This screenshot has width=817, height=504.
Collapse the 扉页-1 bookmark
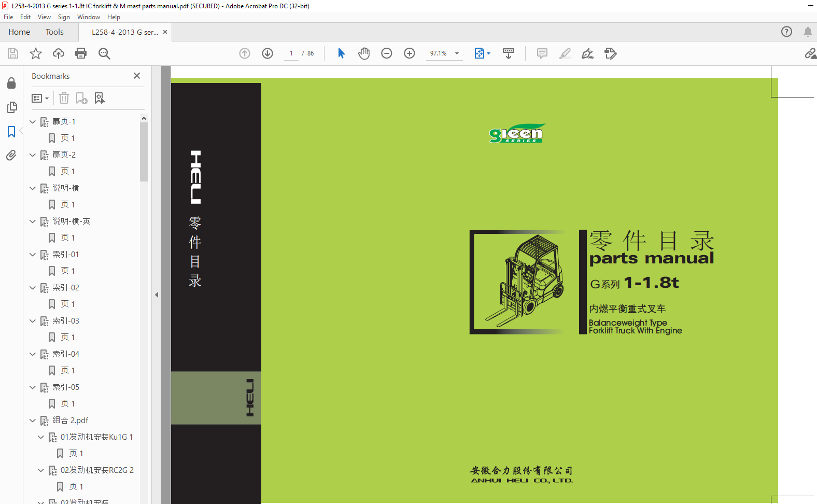click(33, 122)
